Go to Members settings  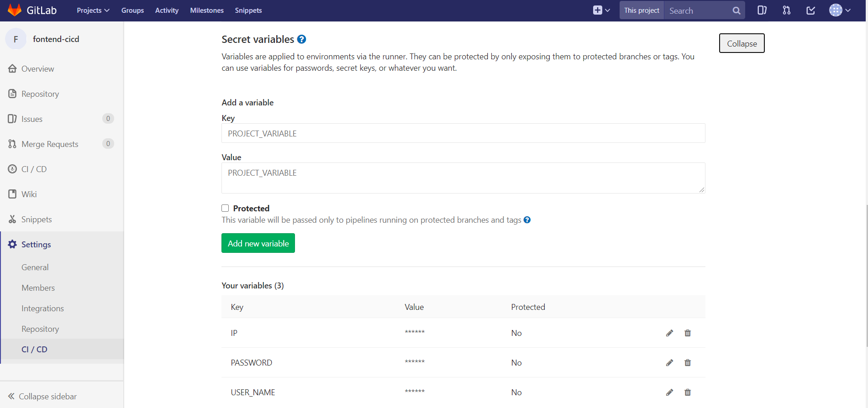click(x=38, y=288)
